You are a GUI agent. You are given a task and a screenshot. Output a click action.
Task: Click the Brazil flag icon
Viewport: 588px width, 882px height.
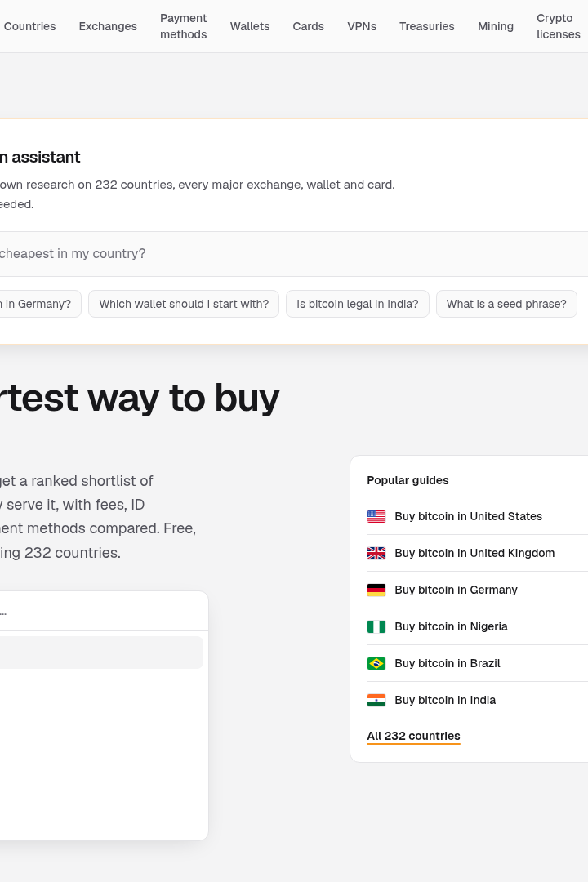(x=376, y=663)
